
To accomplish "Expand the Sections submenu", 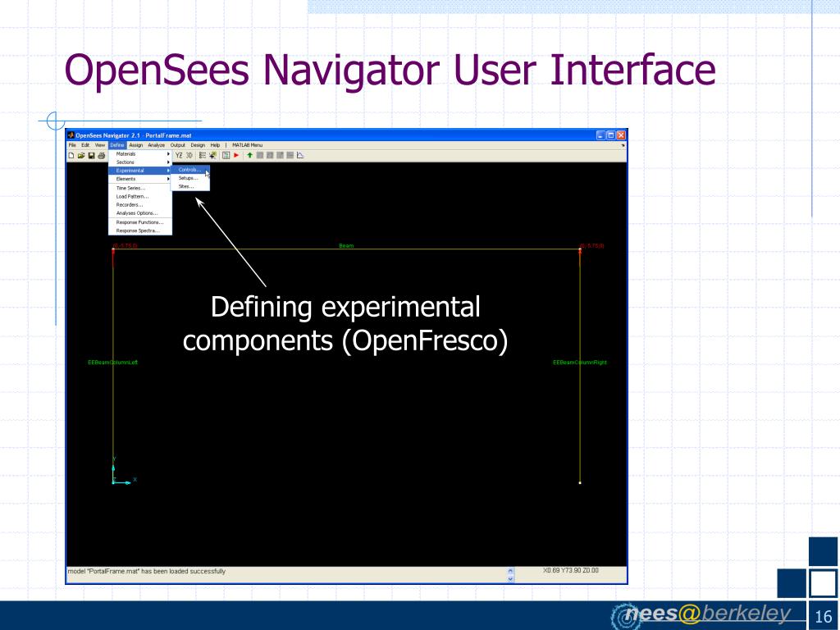I will [140, 162].
